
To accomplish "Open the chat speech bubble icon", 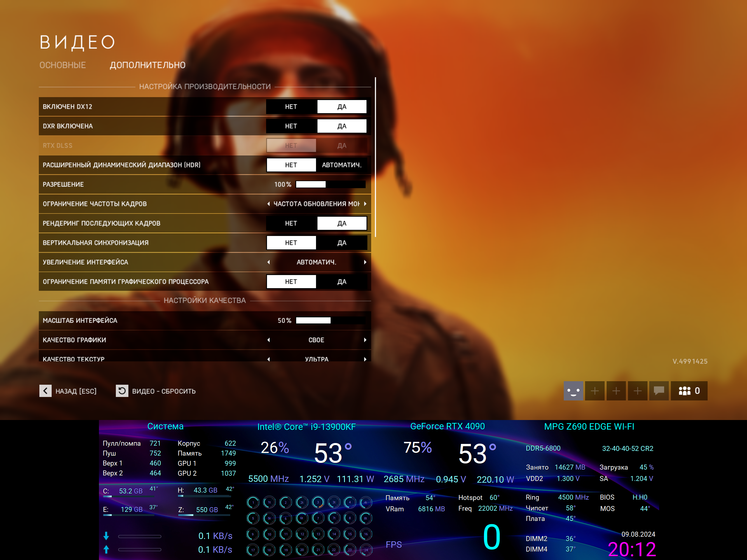I will (659, 391).
